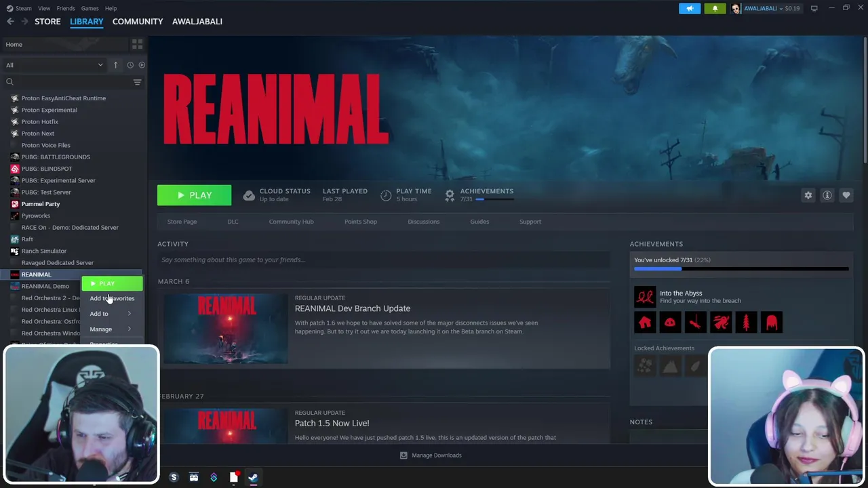Switch to Big Picture mode icon
Image resolution: width=868 pixels, height=488 pixels.
pyautogui.click(x=814, y=8)
